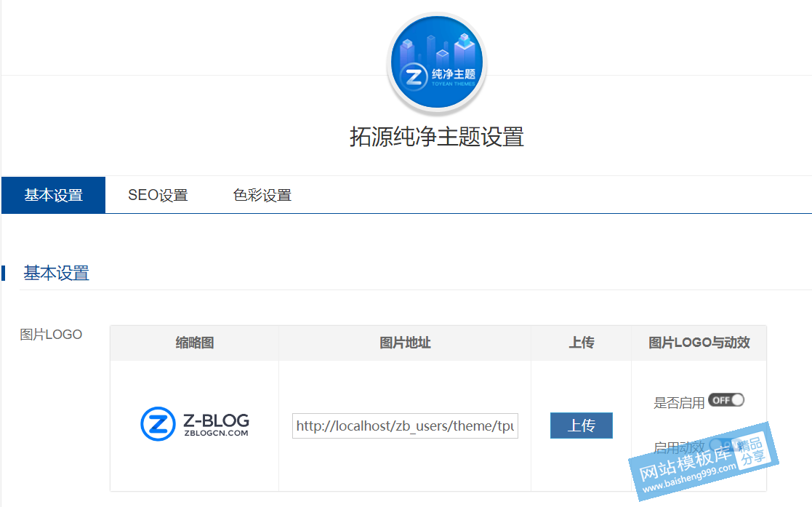Click the 基本设置 section heading
The height and width of the screenshot is (507, 812).
57,274
